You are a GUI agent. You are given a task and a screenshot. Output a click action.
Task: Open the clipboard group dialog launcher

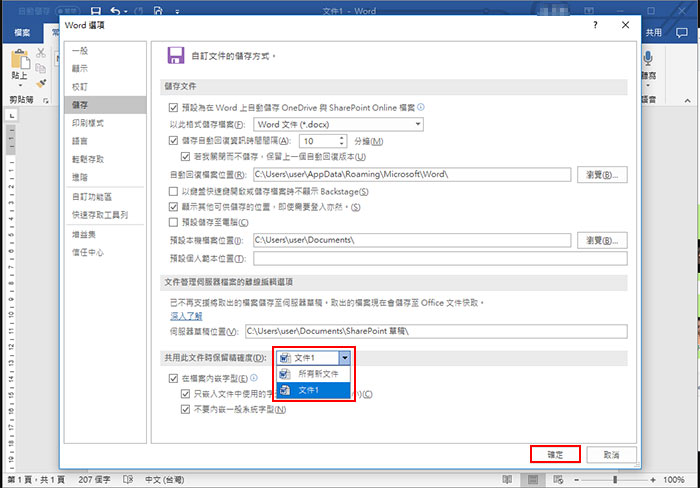point(46,101)
